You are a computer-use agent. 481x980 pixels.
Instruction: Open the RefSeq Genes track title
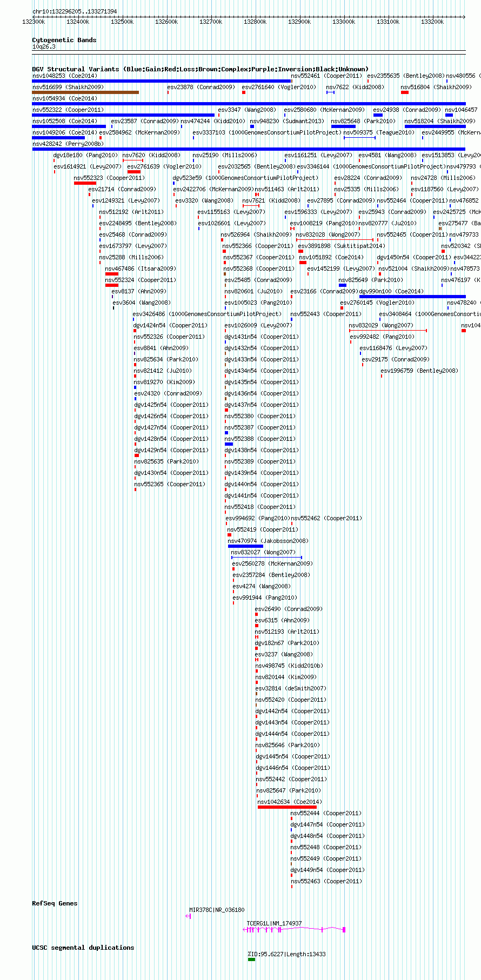point(55,903)
